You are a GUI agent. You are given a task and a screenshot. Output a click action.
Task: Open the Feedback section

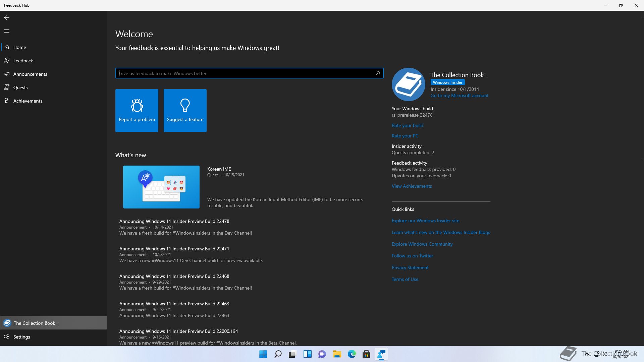click(x=54, y=61)
